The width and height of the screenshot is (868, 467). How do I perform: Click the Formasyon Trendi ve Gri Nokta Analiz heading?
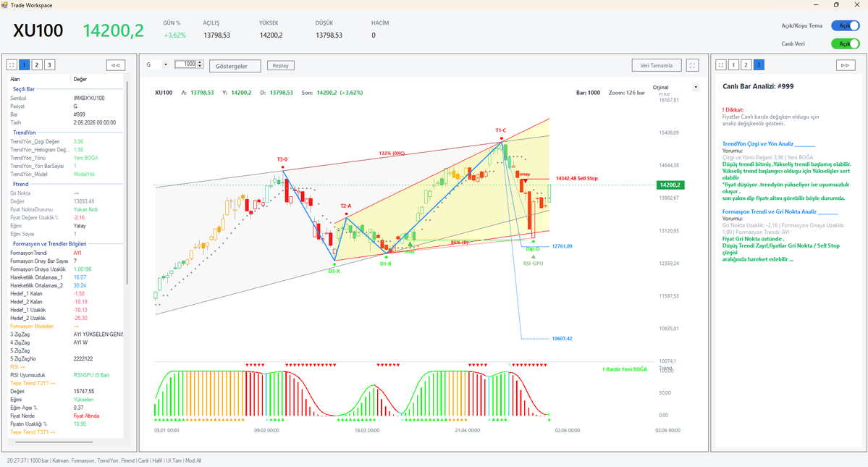[770, 212]
